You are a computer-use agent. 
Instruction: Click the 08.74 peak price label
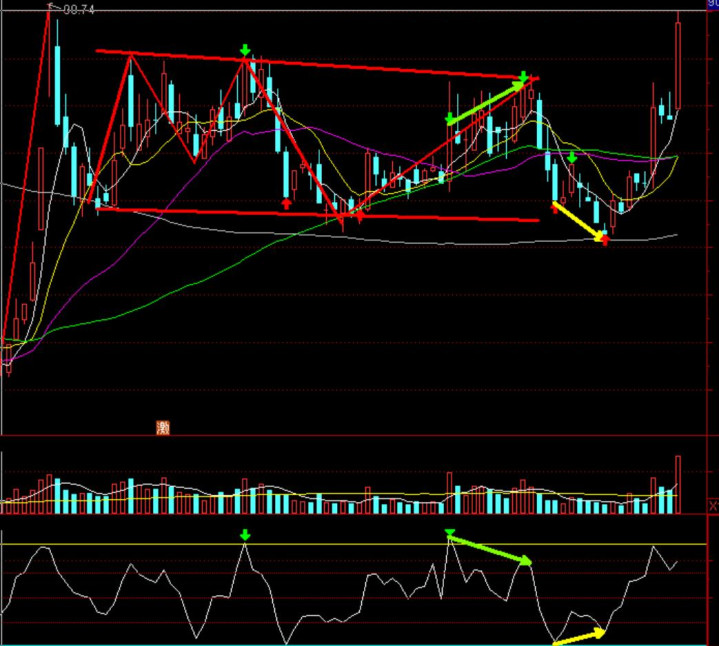pyautogui.click(x=79, y=10)
